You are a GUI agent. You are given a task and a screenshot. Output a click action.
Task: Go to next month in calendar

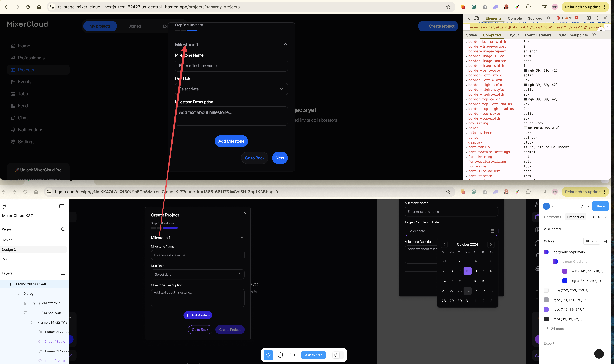[x=491, y=244]
